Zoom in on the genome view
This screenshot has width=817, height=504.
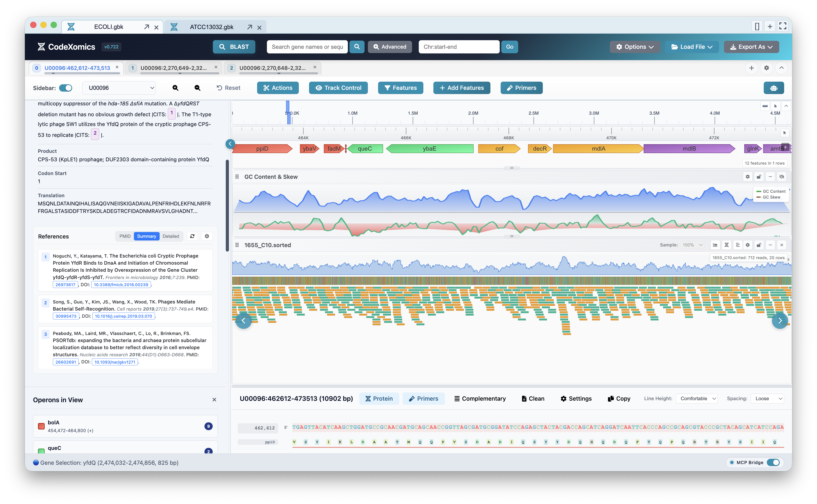pos(175,88)
